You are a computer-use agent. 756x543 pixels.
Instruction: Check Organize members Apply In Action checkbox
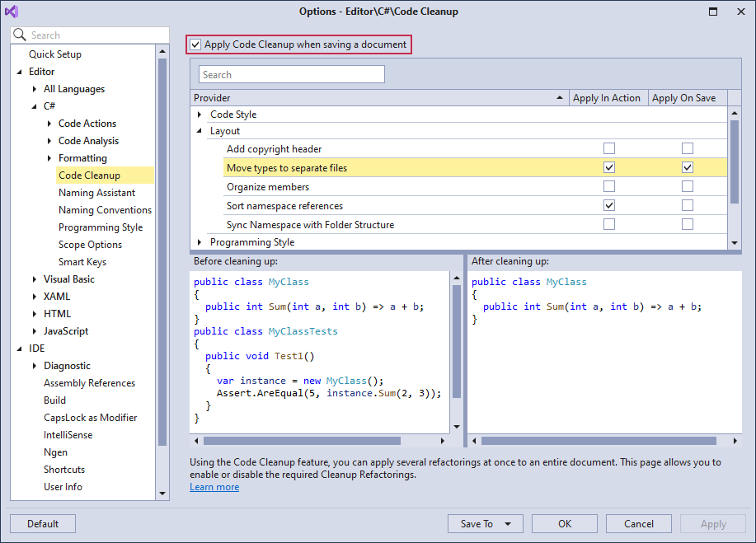(608, 187)
